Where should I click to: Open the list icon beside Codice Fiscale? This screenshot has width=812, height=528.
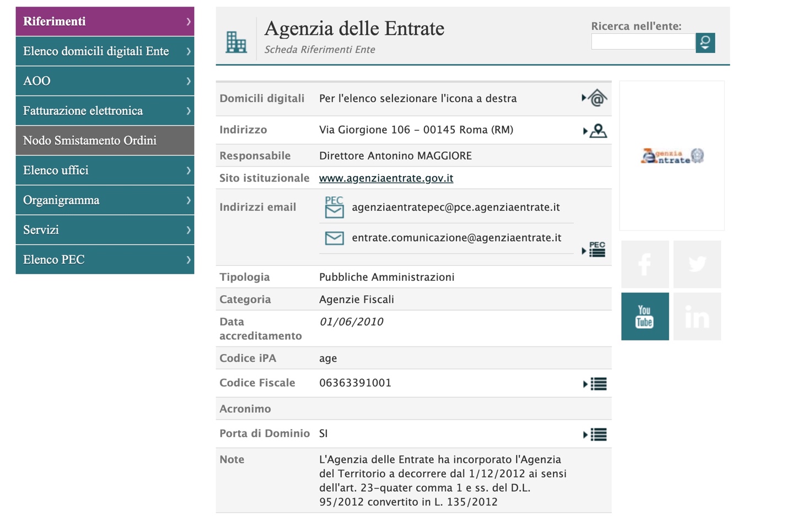(595, 384)
